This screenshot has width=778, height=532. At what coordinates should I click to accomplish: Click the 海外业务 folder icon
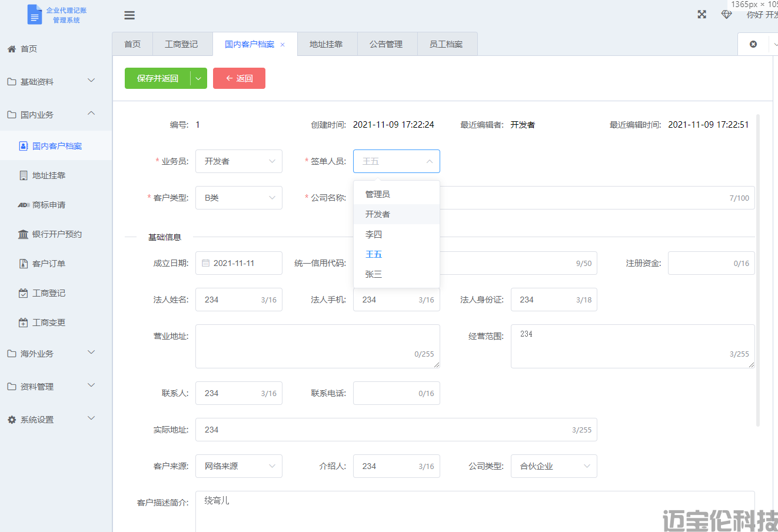pyautogui.click(x=12, y=354)
